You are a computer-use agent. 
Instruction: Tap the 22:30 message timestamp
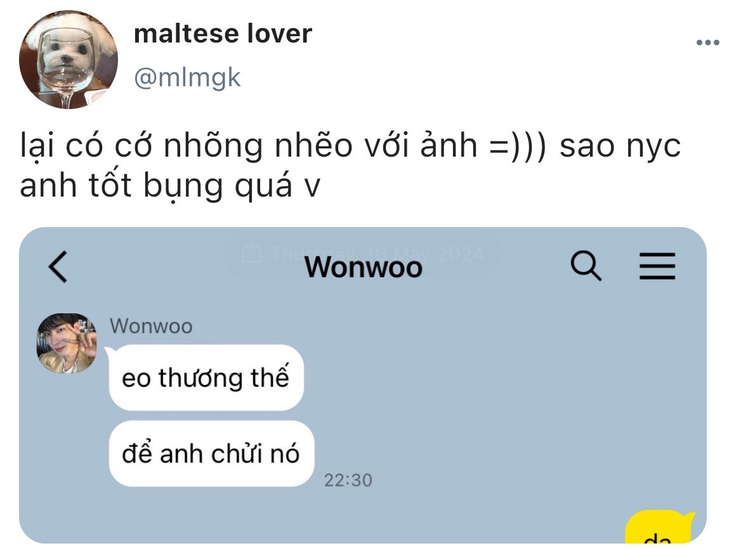(x=348, y=480)
